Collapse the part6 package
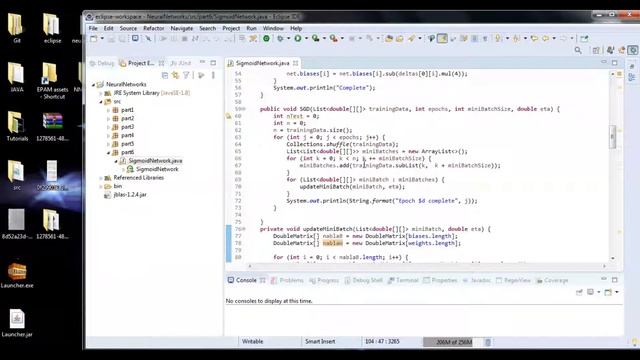Screen dimensions: 640x360 coord(108,153)
